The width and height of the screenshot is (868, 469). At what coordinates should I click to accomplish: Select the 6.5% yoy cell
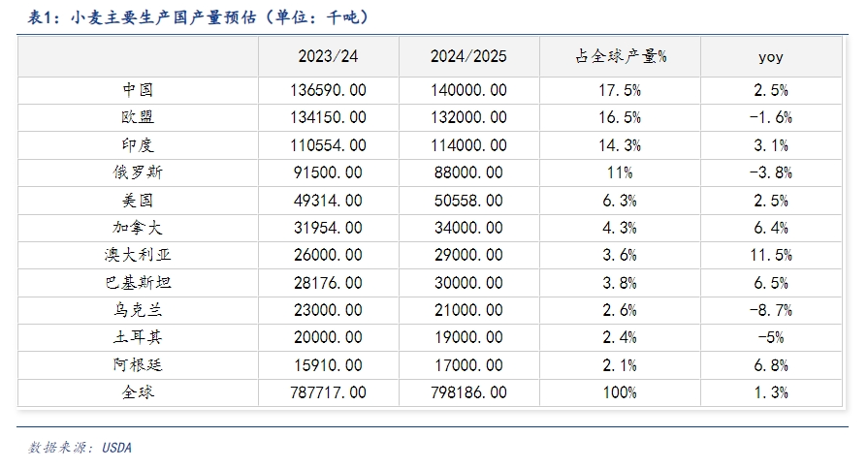[x=771, y=283]
